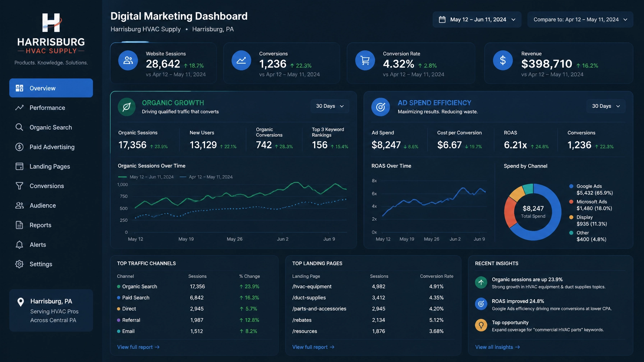The width and height of the screenshot is (644, 362).
Task: Click the Top 3 Keyword Rankings value 156
Action: [x=319, y=145]
